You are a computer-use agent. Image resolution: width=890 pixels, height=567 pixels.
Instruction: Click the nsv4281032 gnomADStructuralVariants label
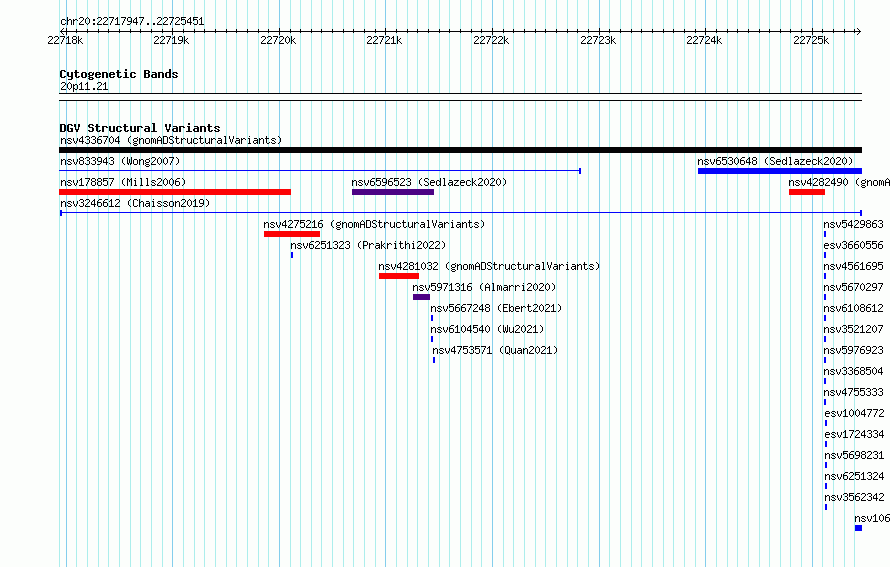[489, 266]
